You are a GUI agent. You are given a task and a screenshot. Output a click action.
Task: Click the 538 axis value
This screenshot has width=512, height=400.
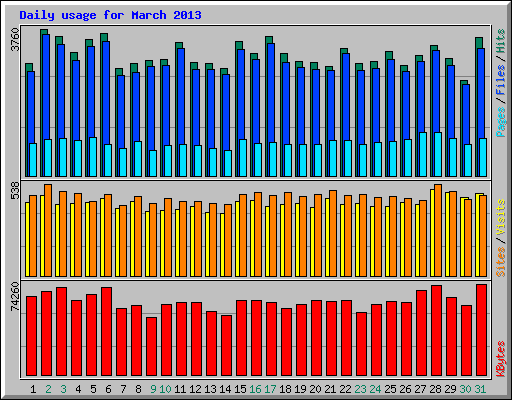[15, 190]
